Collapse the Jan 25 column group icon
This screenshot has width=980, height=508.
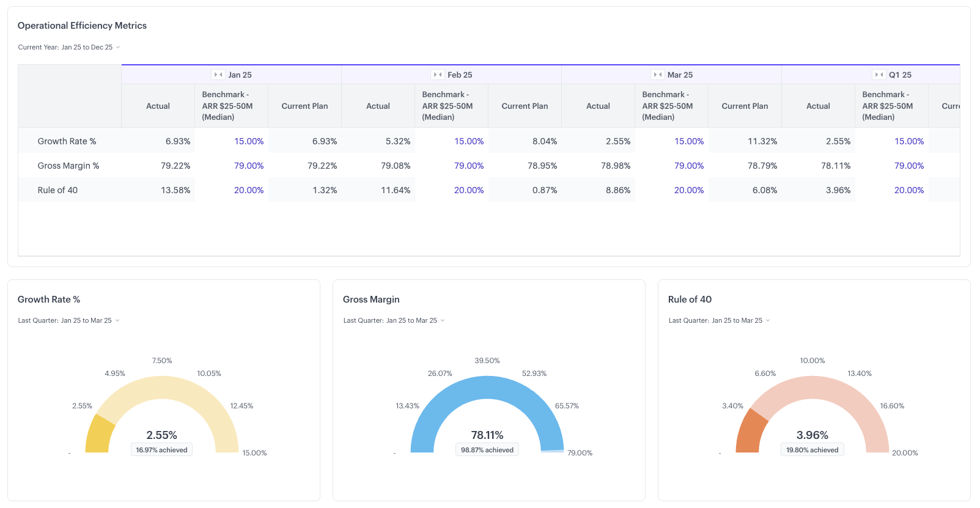point(218,75)
